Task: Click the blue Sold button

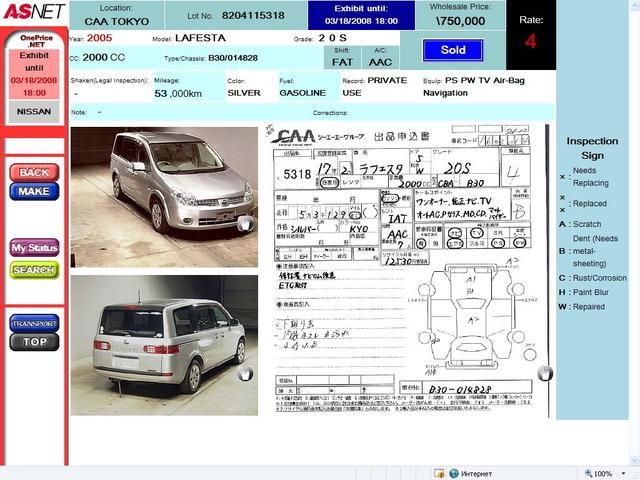Action: pyautogui.click(x=453, y=50)
